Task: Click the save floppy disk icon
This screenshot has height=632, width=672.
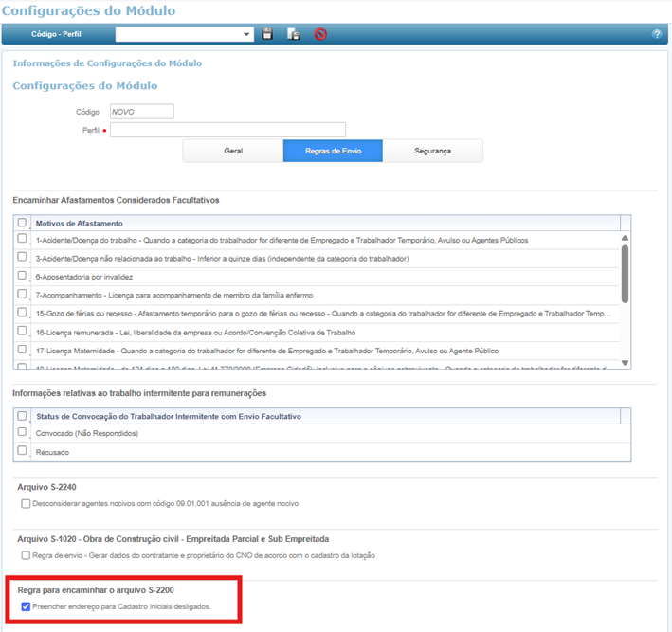Action: 267,34
